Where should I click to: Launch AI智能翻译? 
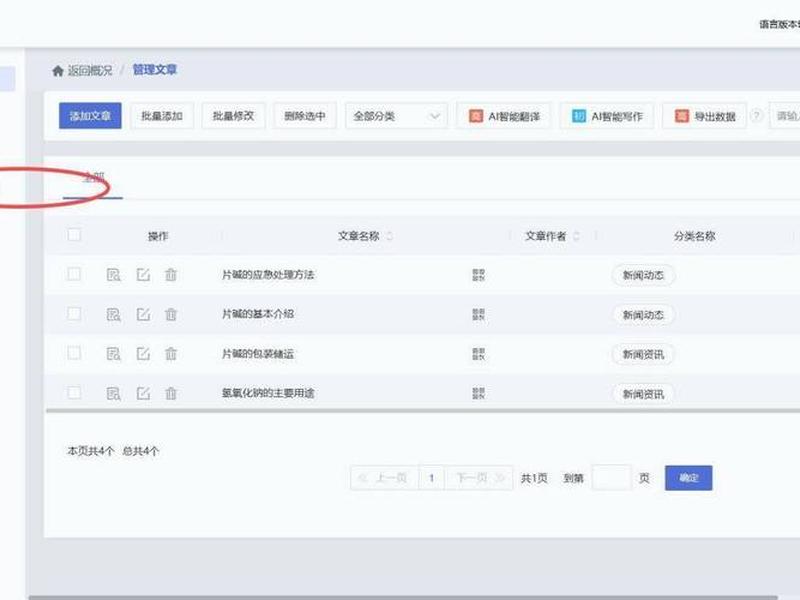(504, 116)
